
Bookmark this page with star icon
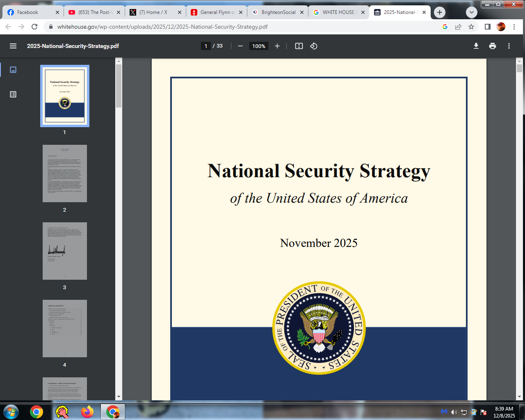tap(471, 27)
